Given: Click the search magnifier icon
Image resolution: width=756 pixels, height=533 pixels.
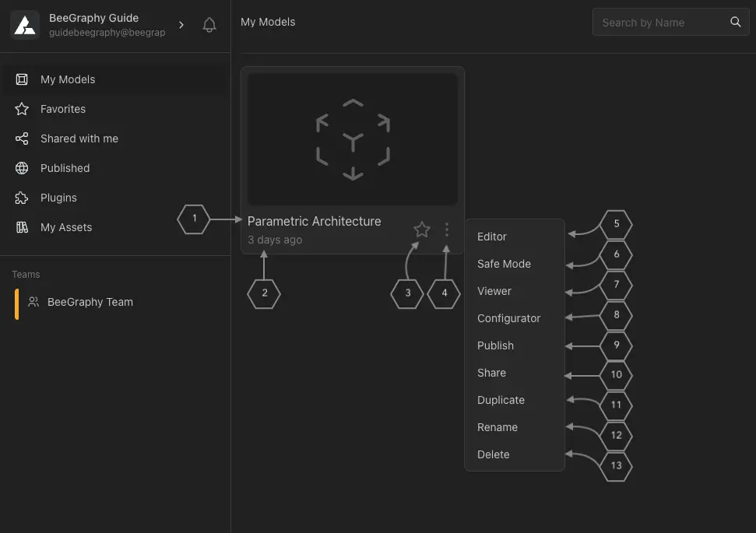Looking at the screenshot, I should 735,23.
